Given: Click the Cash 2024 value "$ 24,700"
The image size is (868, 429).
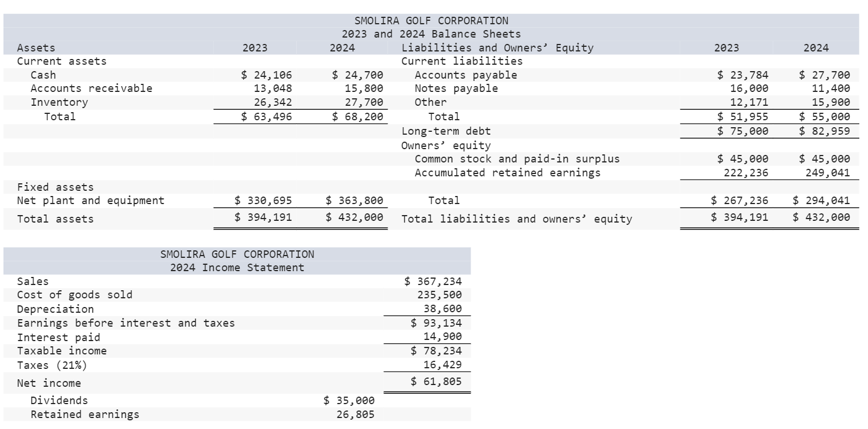Looking at the screenshot, I should (359, 75).
